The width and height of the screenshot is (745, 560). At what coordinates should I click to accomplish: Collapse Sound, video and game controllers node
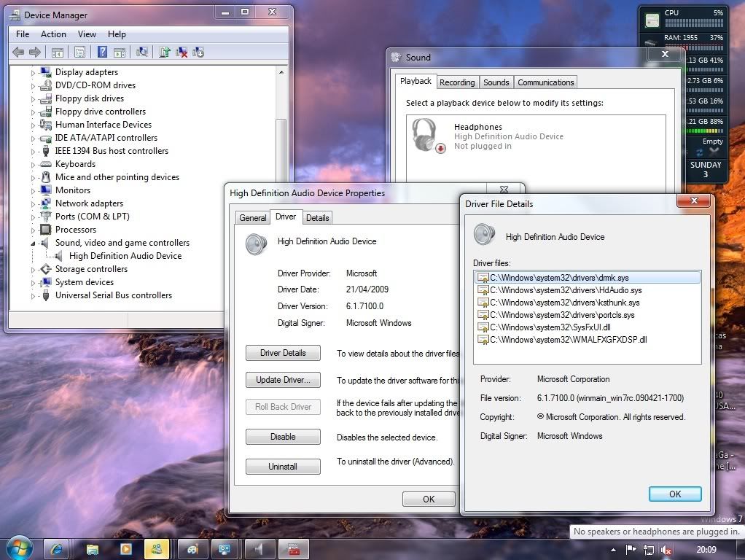point(33,243)
